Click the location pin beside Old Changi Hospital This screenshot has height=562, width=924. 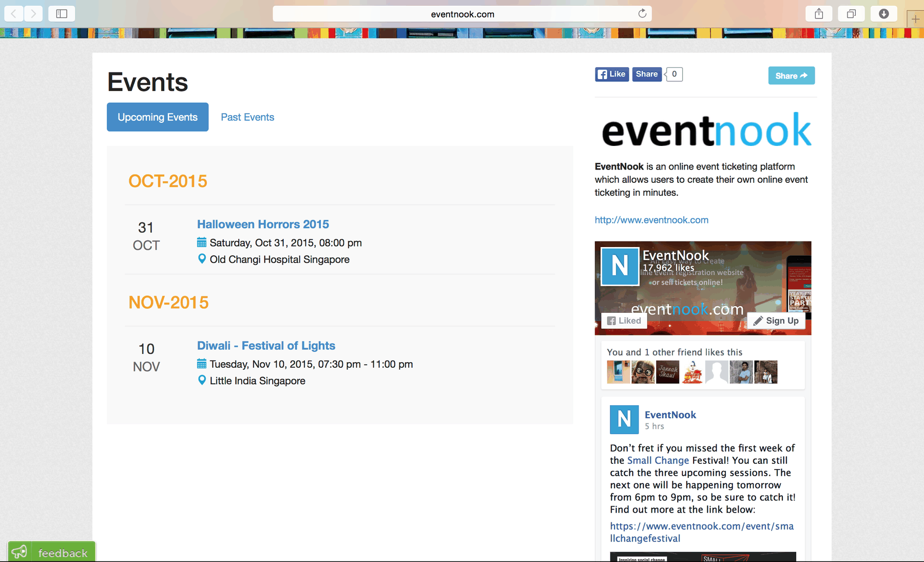(x=202, y=259)
